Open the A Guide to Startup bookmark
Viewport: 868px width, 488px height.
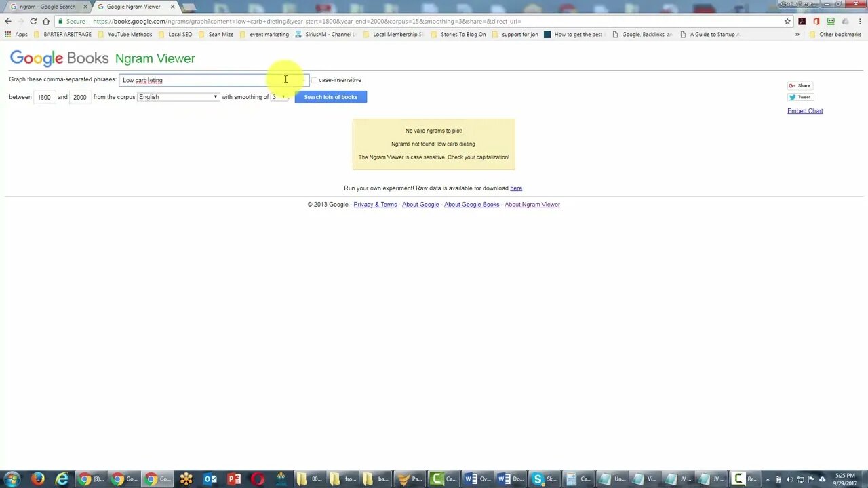[710, 34]
